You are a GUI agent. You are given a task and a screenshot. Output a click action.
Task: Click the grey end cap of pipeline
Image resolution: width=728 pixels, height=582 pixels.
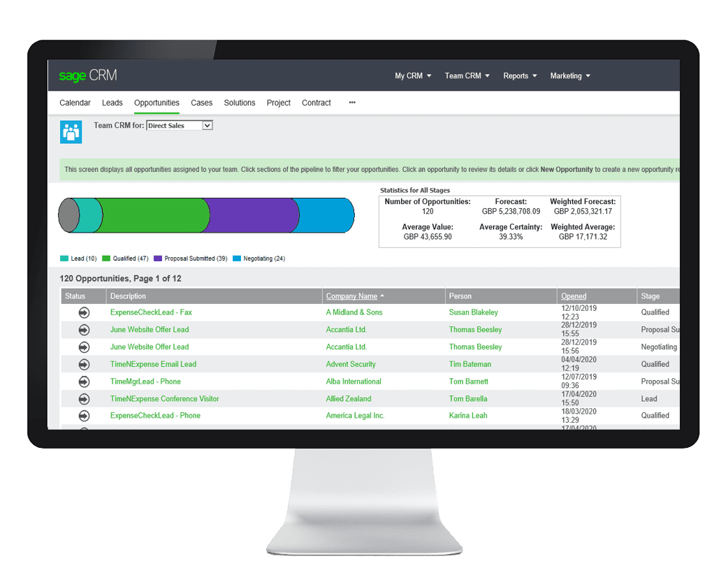point(68,215)
